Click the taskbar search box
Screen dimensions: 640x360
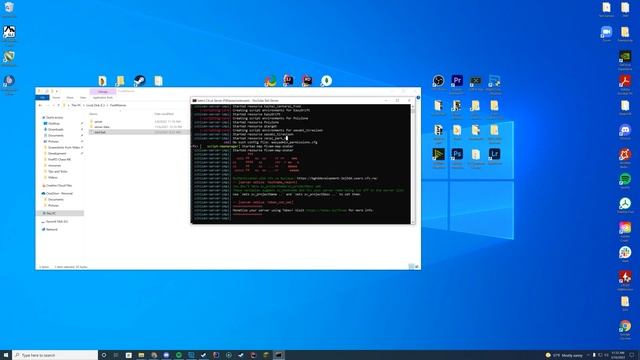[55, 355]
